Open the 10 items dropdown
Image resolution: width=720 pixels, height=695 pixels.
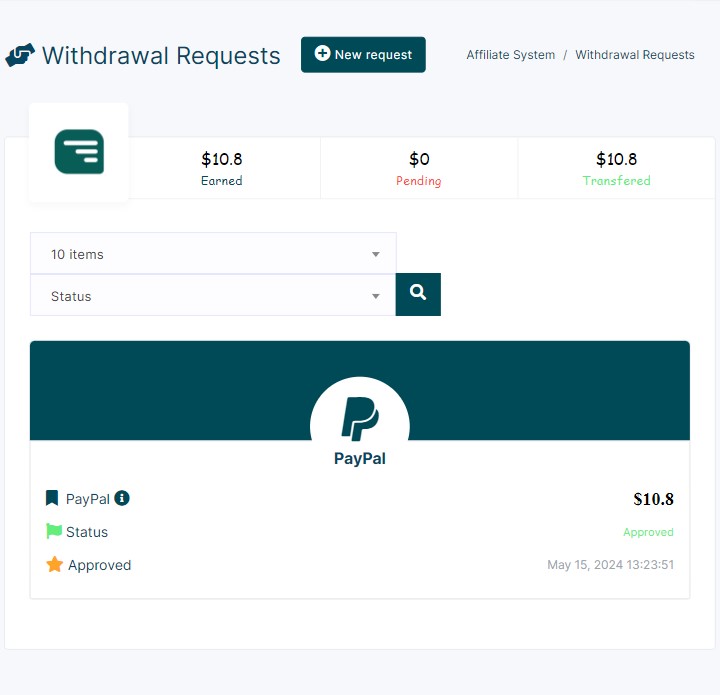point(213,253)
